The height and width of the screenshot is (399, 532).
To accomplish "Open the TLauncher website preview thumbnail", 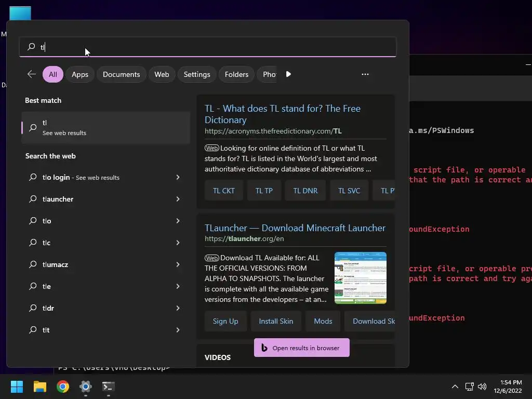I will [361, 278].
